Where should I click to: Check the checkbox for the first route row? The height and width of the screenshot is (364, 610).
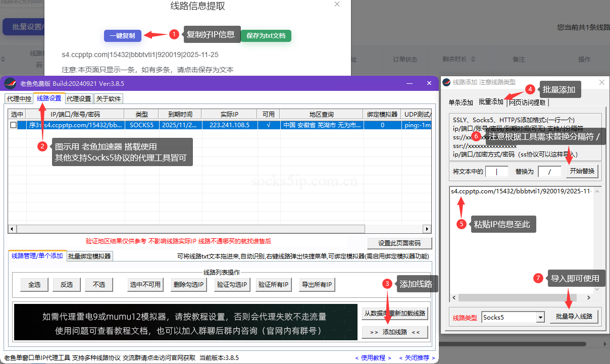(14, 125)
